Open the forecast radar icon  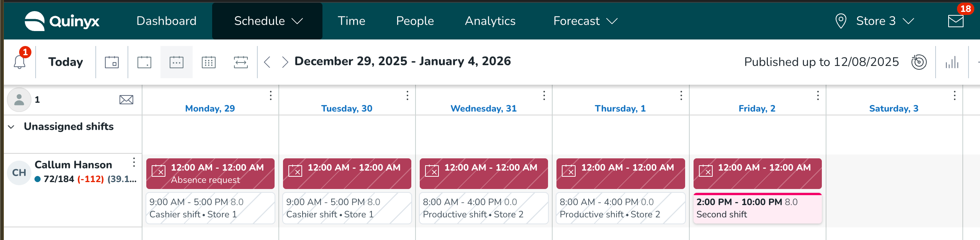tap(919, 62)
